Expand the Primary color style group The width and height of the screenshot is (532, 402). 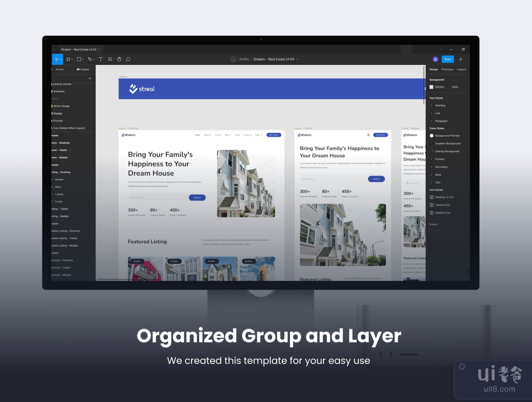pyautogui.click(x=432, y=159)
